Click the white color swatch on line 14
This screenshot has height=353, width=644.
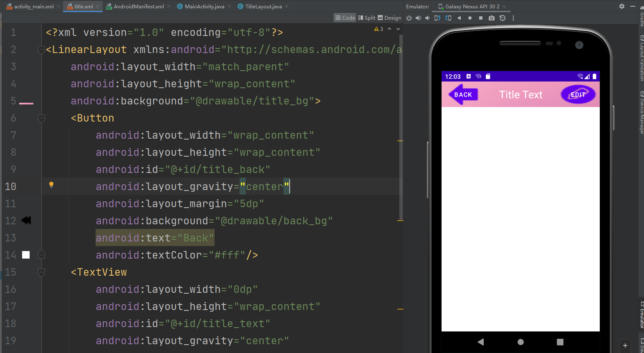point(26,255)
